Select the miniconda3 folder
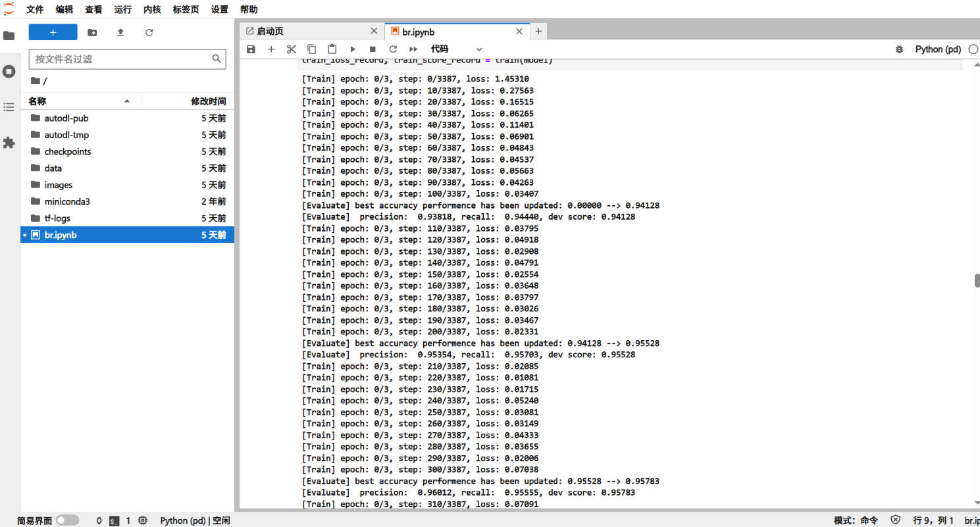980x527 pixels. coord(127,201)
